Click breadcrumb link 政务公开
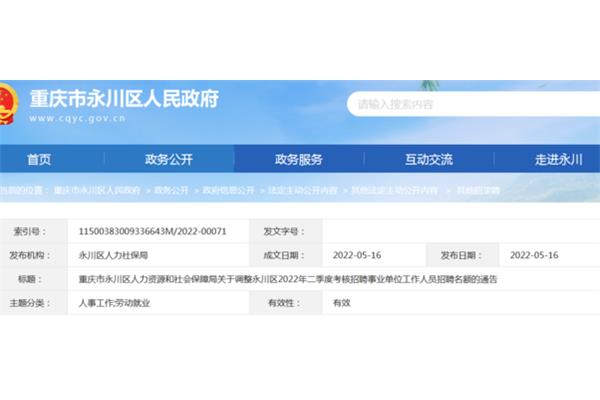 click(171, 190)
